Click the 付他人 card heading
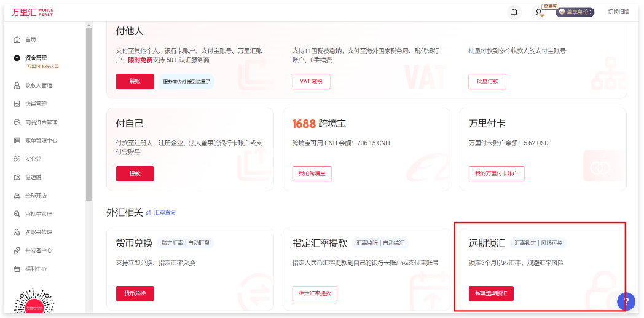The height and width of the screenshot is (318, 644). click(130, 31)
